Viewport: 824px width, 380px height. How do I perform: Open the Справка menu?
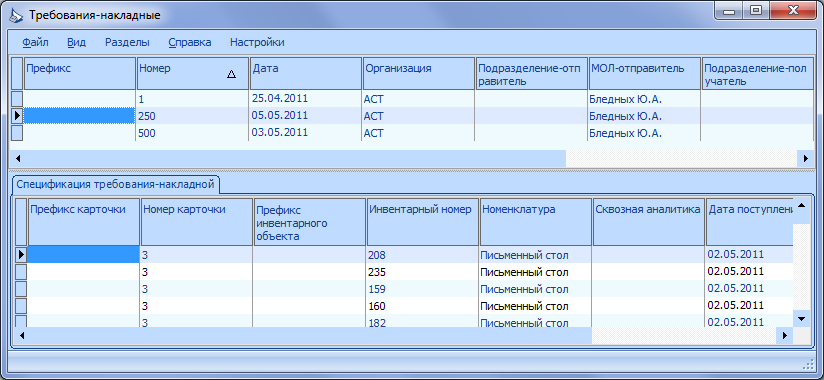tap(190, 43)
